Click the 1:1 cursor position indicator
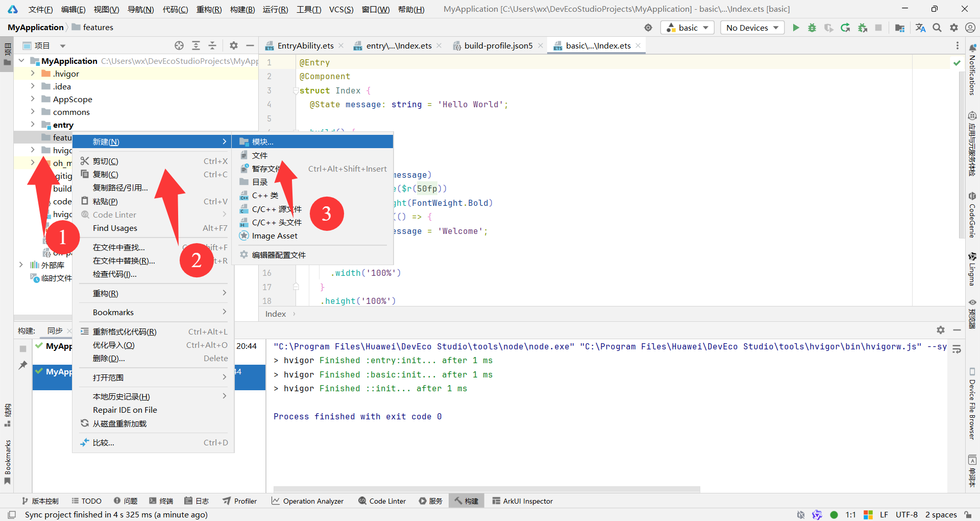 coord(850,514)
